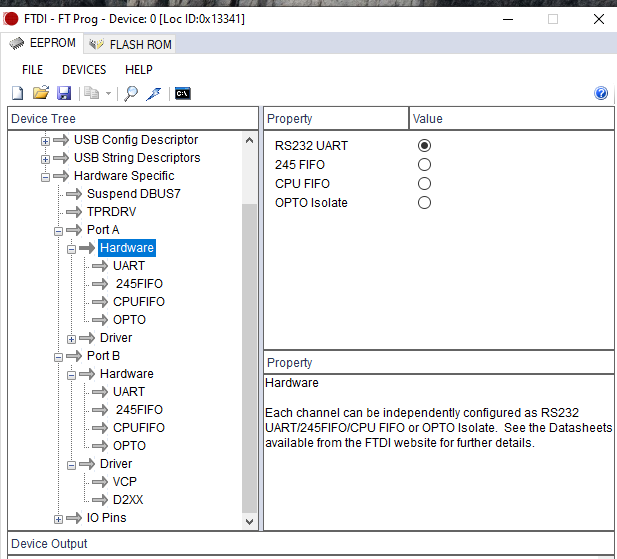Select D2XX under Port B Driver
This screenshot has width=617, height=559.
pyautogui.click(x=128, y=500)
